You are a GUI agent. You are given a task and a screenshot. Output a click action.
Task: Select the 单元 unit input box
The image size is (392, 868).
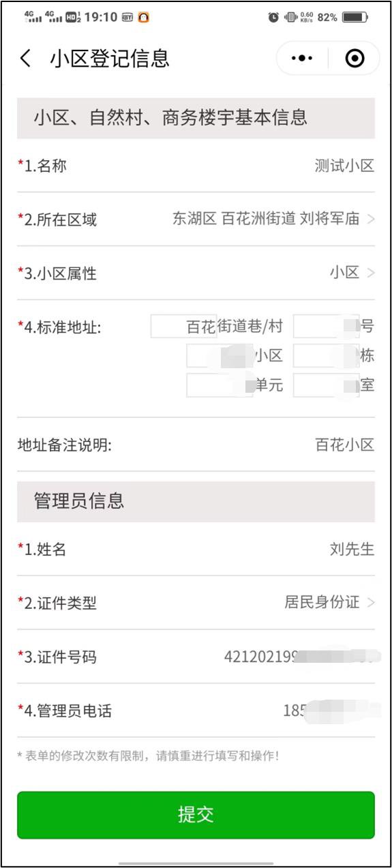pyautogui.click(x=220, y=385)
